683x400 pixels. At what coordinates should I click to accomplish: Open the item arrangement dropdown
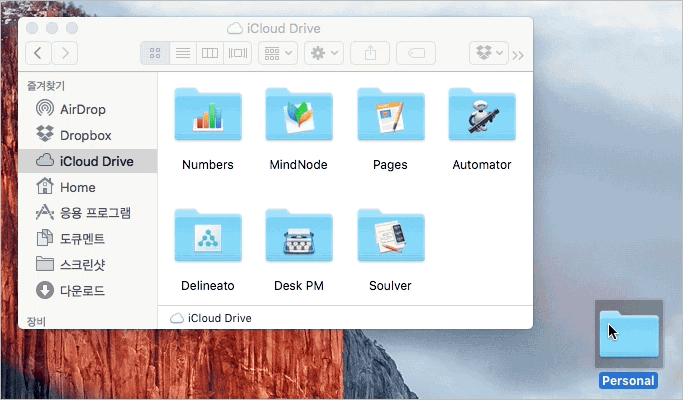278,53
